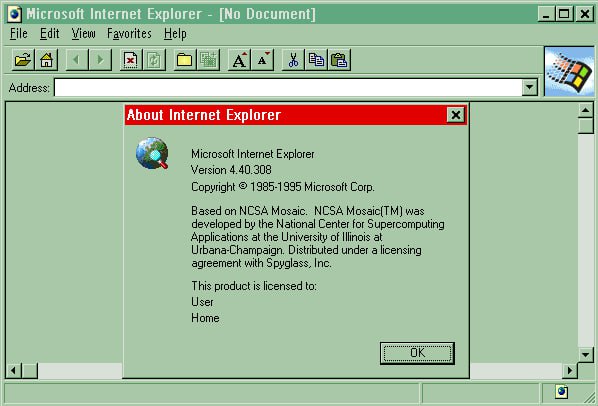Close the About Internet Explorer dialog
The width and height of the screenshot is (598, 406).
[455, 115]
